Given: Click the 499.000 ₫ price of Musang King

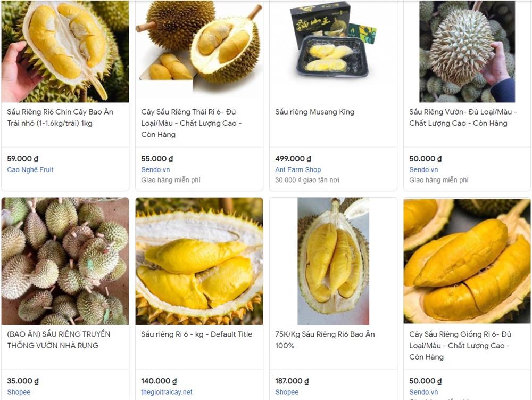Looking at the screenshot, I should (293, 159).
